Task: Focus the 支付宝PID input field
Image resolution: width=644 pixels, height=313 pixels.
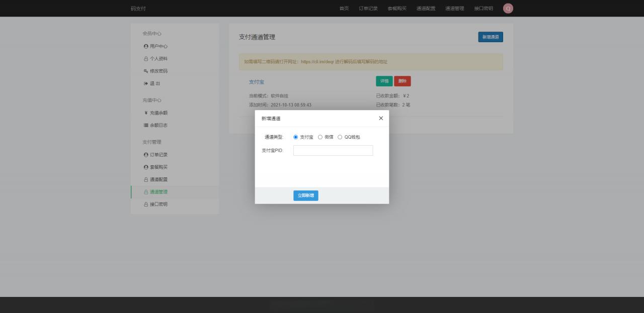Action: 333,150
